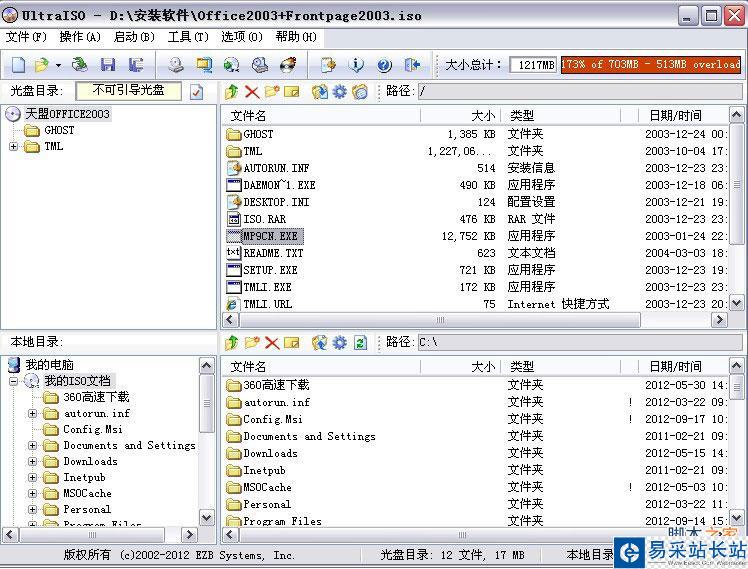
Task: Go up a folder in local pane
Action: [x=232, y=342]
